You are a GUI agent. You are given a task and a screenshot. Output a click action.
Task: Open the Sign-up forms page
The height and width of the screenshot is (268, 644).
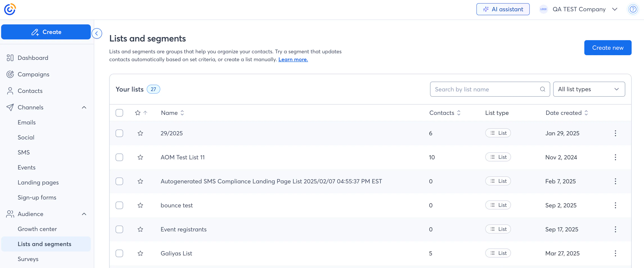tap(37, 197)
